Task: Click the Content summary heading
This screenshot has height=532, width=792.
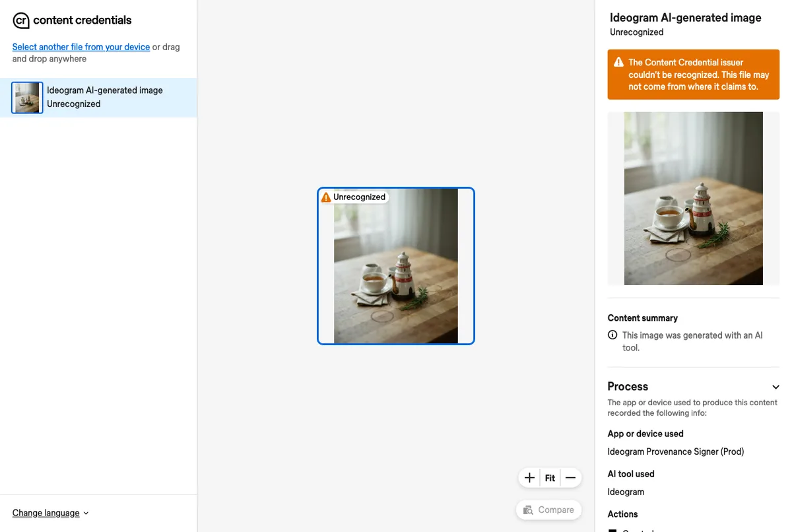Action: tap(643, 318)
